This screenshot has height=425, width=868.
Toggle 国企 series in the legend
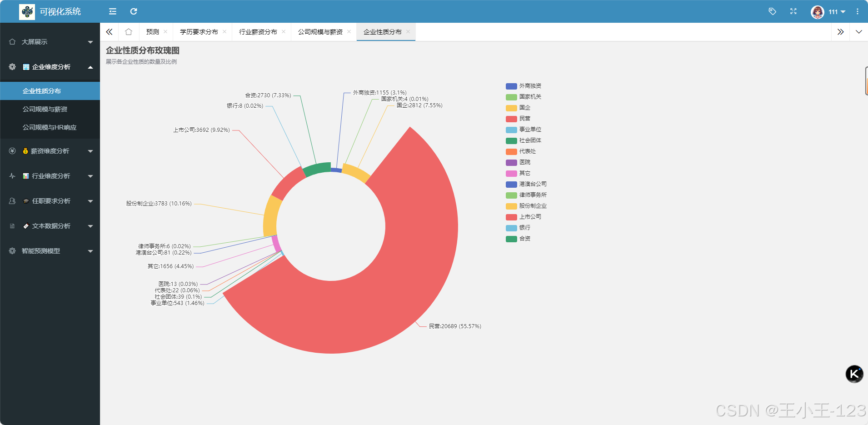pos(518,108)
